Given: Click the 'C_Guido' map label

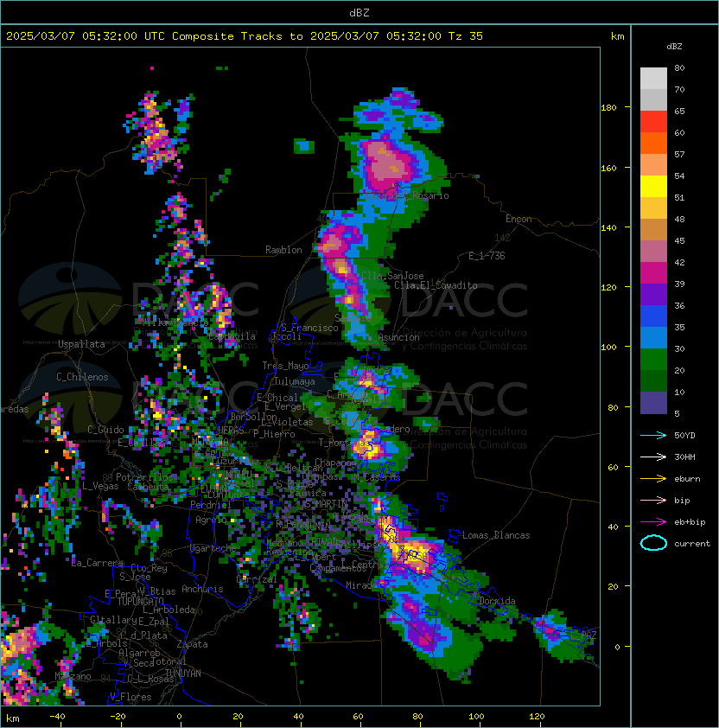Looking at the screenshot, I should coord(105,430).
